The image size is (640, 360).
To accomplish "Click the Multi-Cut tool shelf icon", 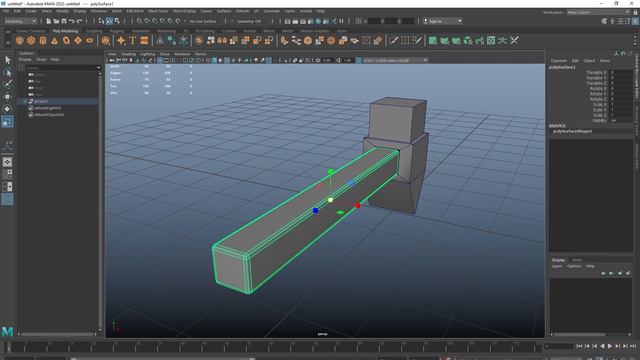I will (393, 40).
